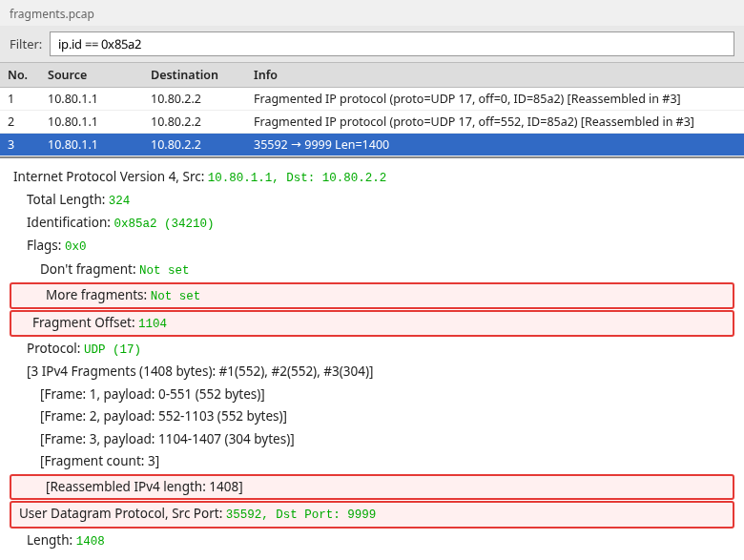Click the fragments.pcap title text

pos(52,13)
